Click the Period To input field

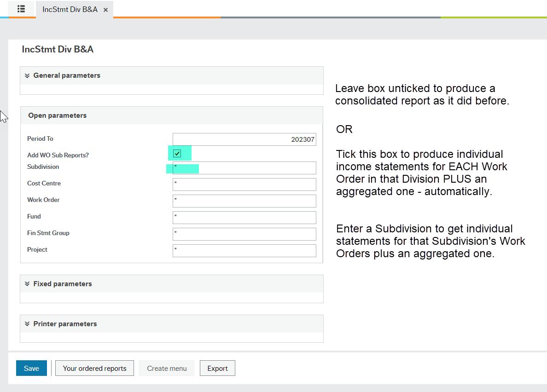point(244,139)
